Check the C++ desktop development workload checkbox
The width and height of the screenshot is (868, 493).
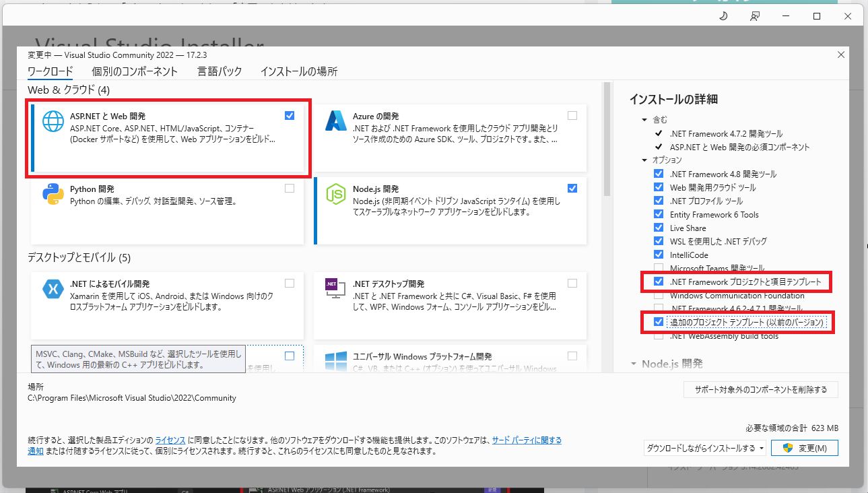click(x=290, y=356)
